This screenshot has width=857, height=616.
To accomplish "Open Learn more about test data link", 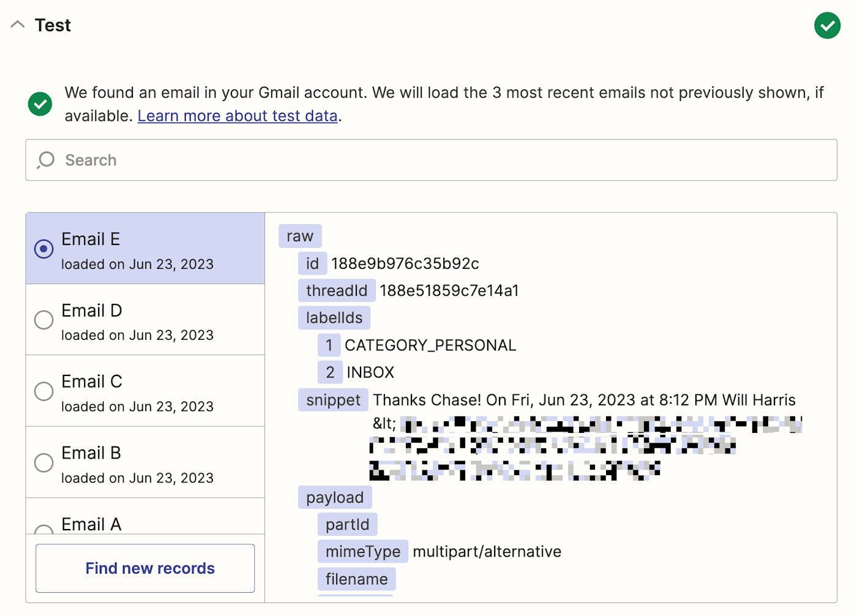I will (238, 116).
